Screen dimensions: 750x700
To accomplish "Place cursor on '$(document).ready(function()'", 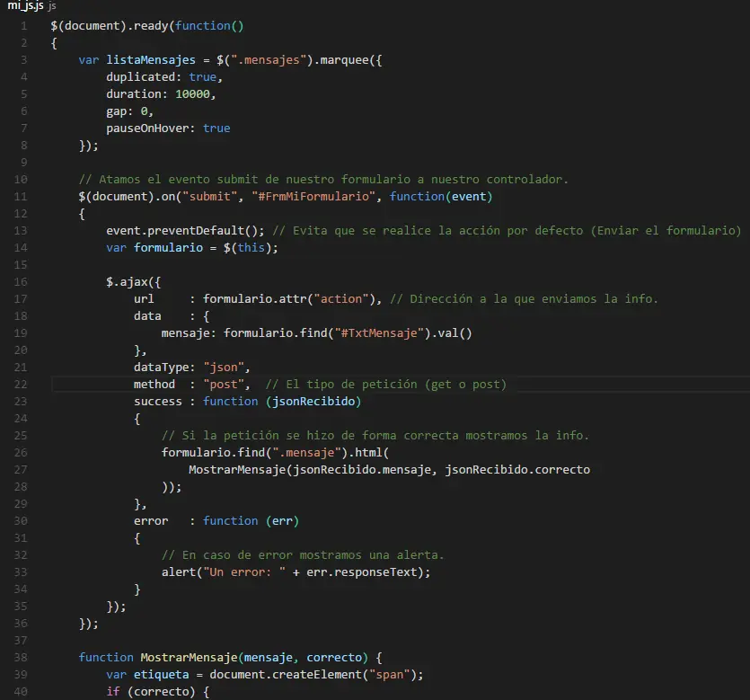I will pyautogui.click(x=147, y=26).
